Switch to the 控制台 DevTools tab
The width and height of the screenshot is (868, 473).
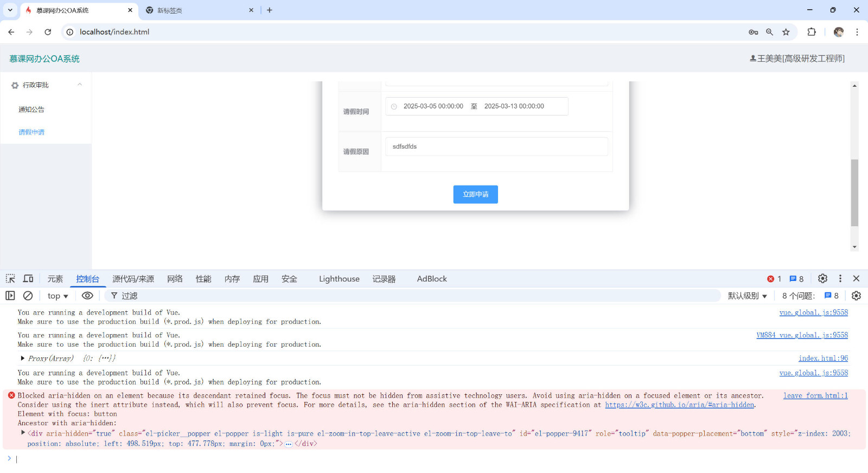[87, 279]
